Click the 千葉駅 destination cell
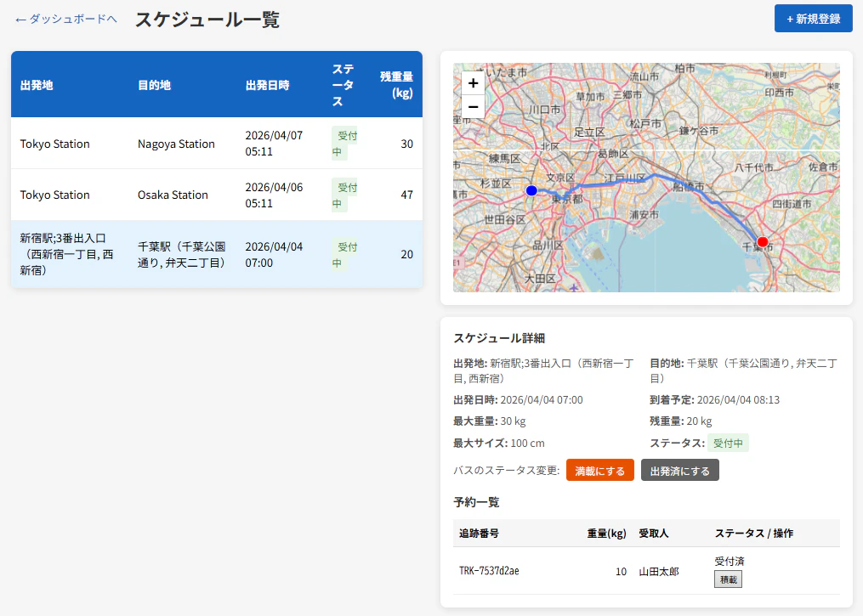The width and height of the screenshot is (863, 616). click(x=182, y=254)
